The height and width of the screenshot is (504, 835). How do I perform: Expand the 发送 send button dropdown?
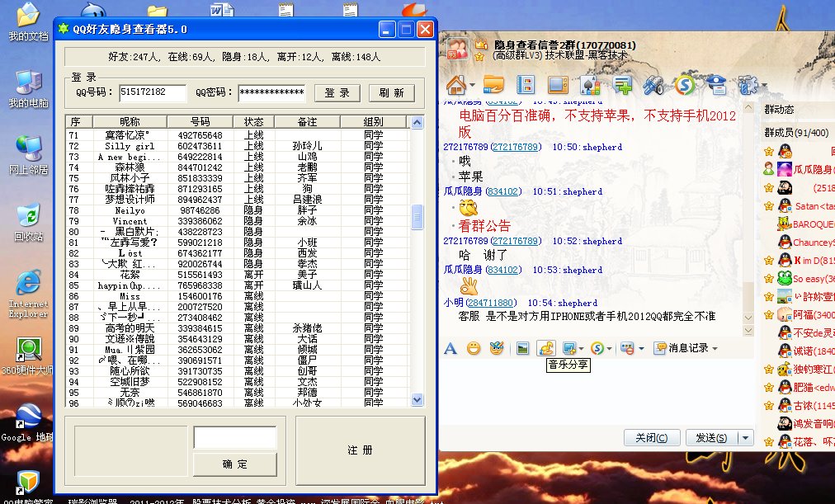pyautogui.click(x=745, y=437)
